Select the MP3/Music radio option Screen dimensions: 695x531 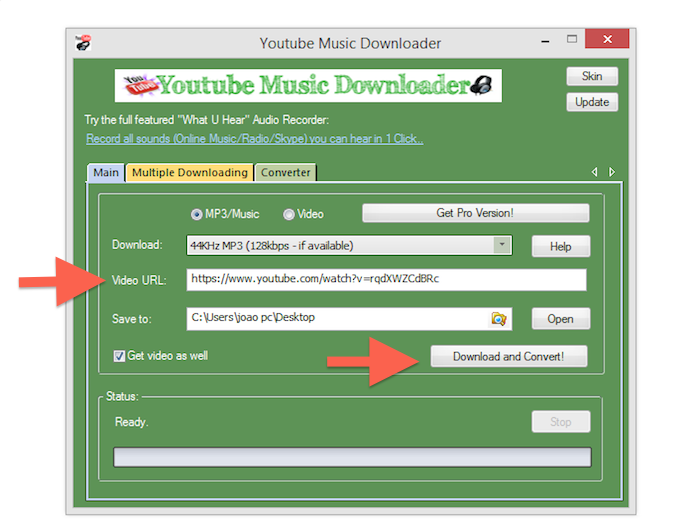pos(225,215)
